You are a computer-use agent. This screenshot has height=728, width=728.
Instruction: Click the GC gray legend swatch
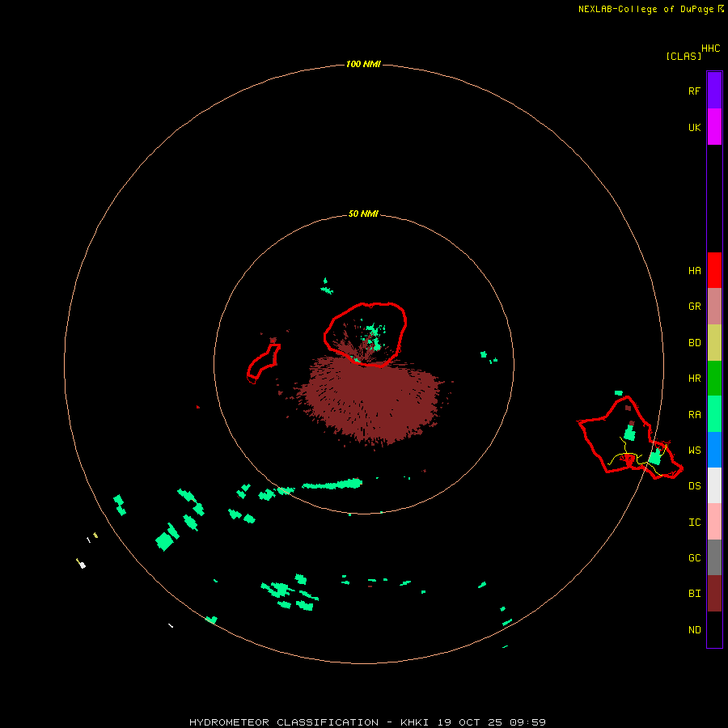point(714,557)
